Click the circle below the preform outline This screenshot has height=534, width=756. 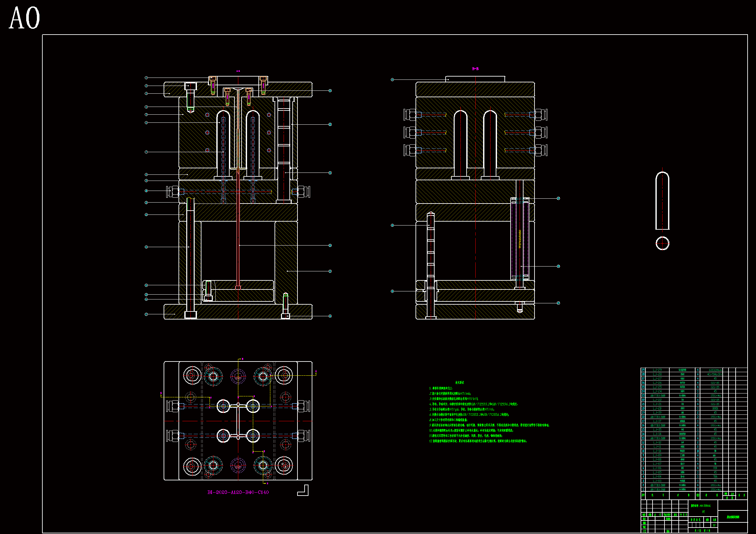click(662, 244)
